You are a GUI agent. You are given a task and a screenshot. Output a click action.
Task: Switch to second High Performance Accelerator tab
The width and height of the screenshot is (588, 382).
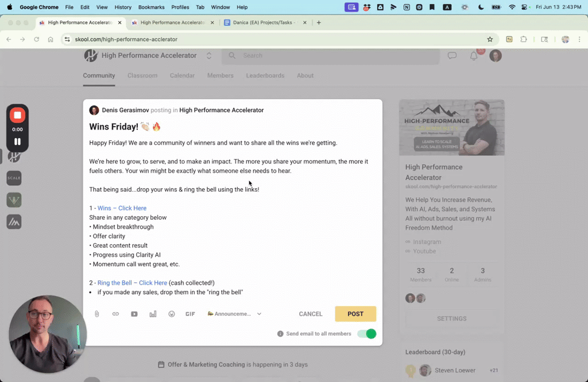pyautogui.click(x=172, y=22)
